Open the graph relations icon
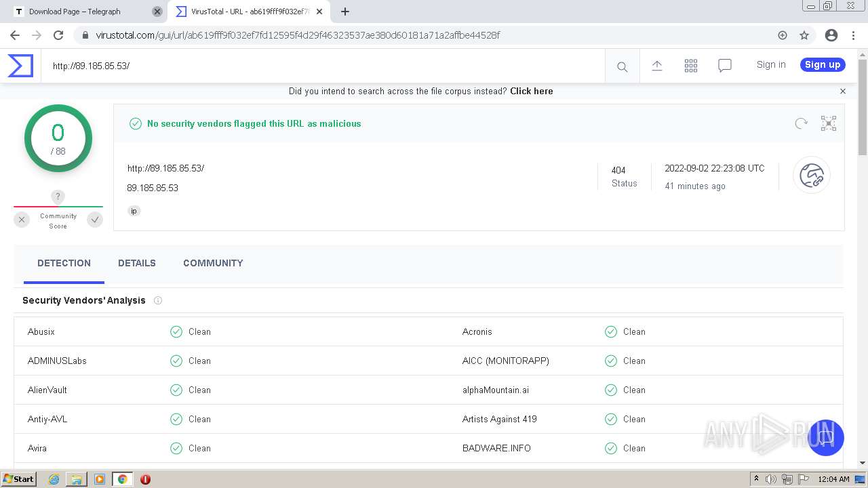Screen dimensions: 868x488 829,123
